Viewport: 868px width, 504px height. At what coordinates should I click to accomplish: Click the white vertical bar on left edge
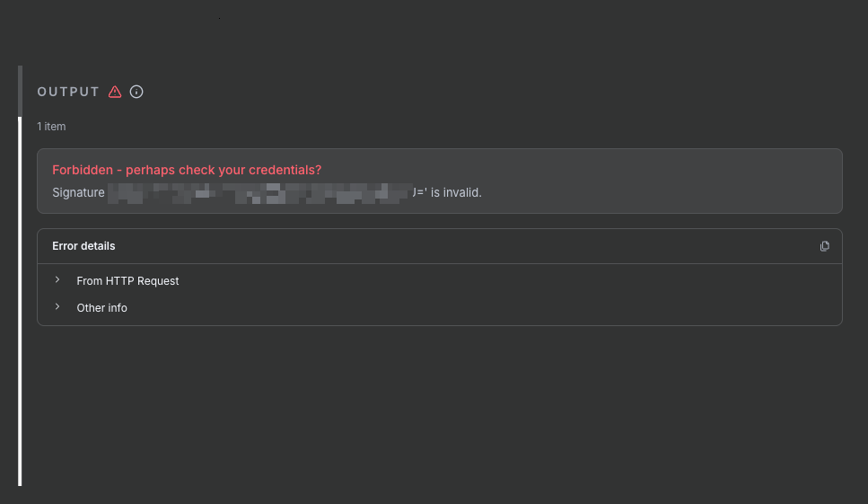click(x=20, y=301)
